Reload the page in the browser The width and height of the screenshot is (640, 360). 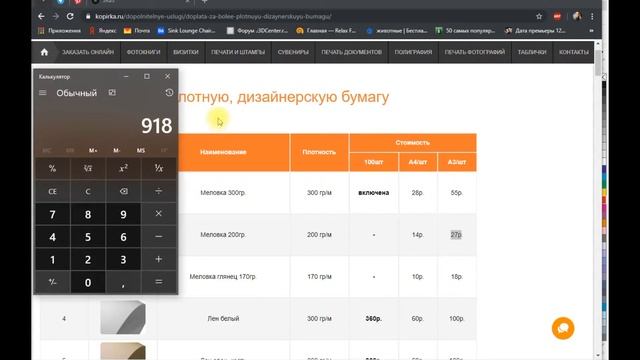tap(70, 16)
